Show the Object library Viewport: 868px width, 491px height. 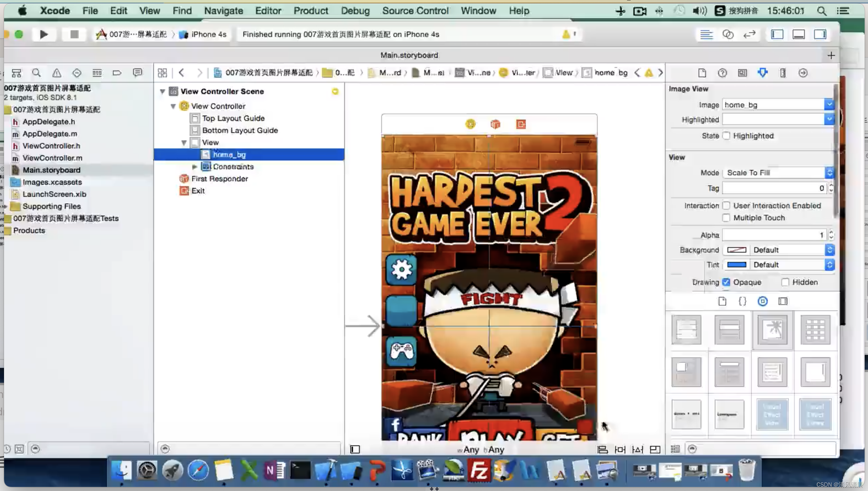pos(763,301)
